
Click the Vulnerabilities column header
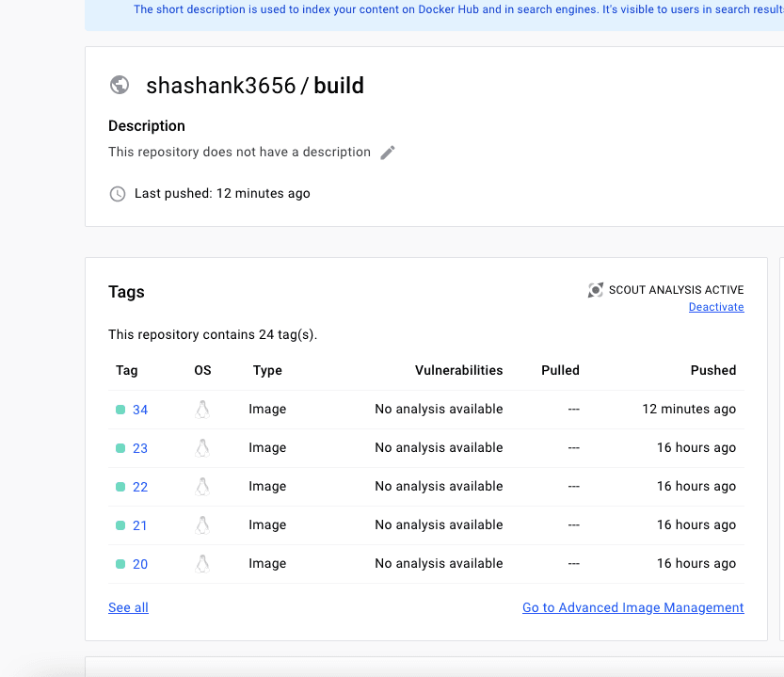point(458,370)
